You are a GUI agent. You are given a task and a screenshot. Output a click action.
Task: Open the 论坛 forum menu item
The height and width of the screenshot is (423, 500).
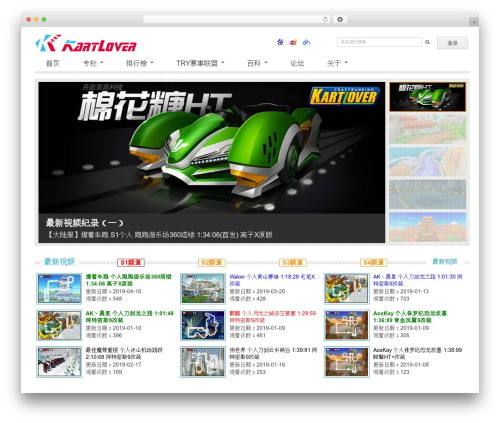(297, 63)
